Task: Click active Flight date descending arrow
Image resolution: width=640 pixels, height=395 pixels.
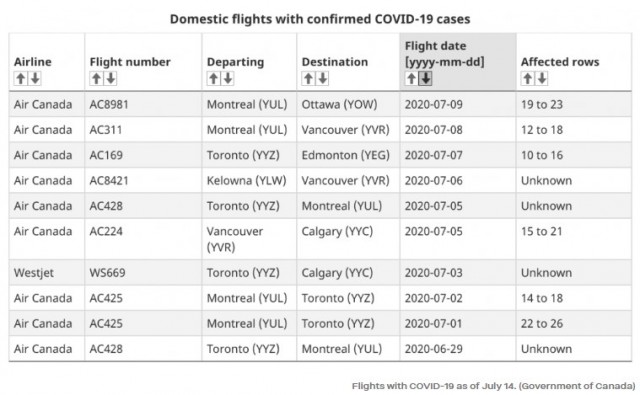Action: (x=426, y=78)
